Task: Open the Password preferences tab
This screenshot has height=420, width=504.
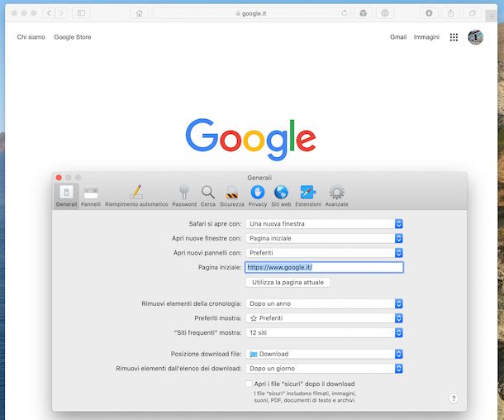Action: 184,196
